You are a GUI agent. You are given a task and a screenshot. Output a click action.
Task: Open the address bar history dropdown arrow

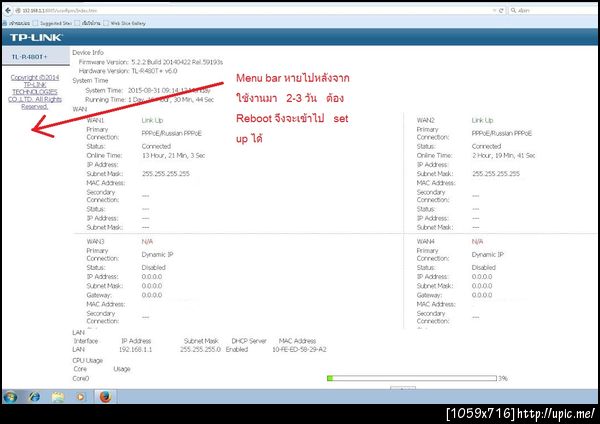494,11
